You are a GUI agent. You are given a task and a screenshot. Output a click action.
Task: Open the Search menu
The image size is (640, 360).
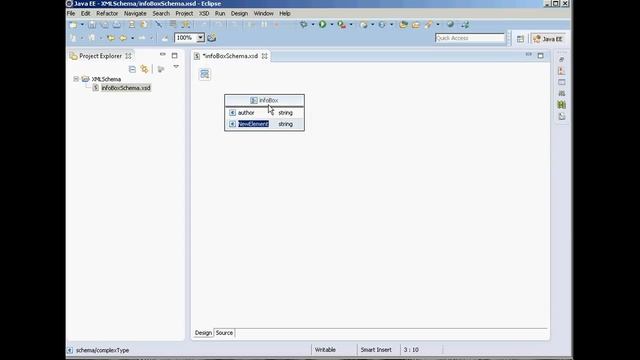(x=161, y=13)
